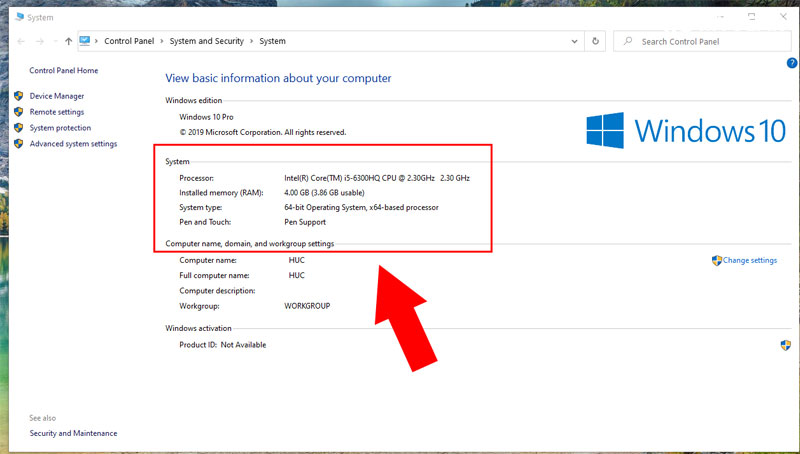This screenshot has width=800, height=454.
Task: Expand the address bar history dropdown
Action: (x=574, y=41)
